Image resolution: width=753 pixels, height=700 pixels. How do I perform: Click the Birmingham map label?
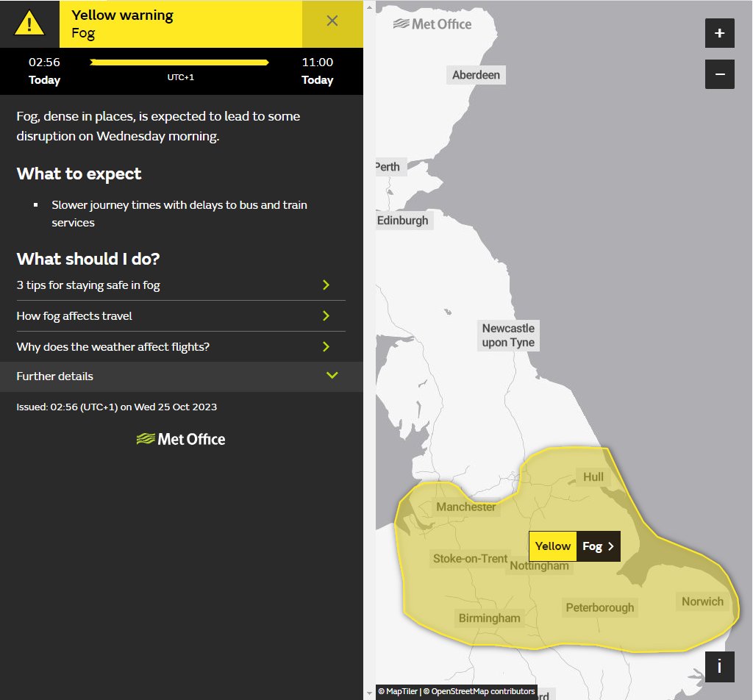[x=489, y=618]
